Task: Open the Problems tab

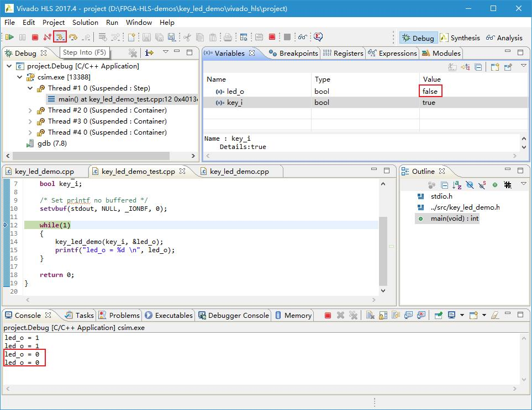Action: coord(119,316)
